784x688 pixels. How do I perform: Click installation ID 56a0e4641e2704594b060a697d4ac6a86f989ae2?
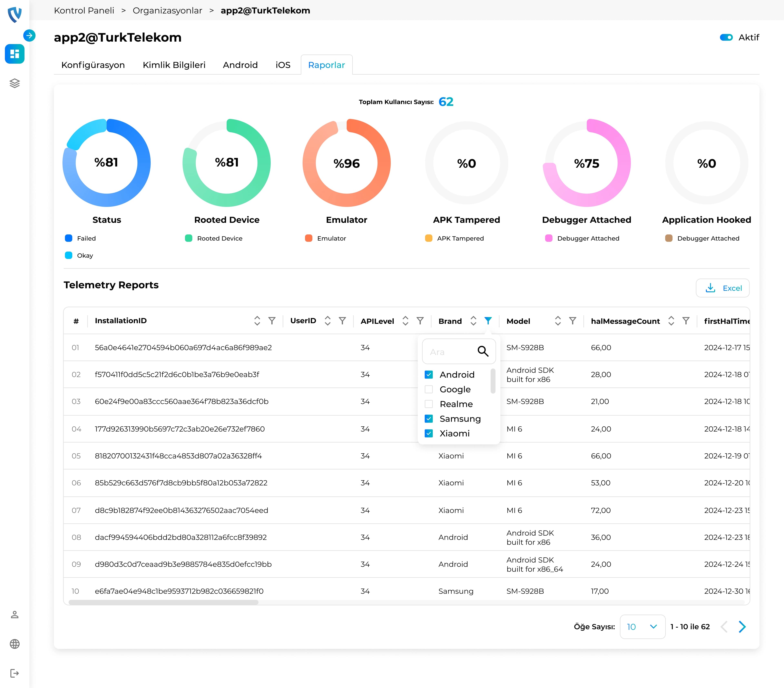183,348
